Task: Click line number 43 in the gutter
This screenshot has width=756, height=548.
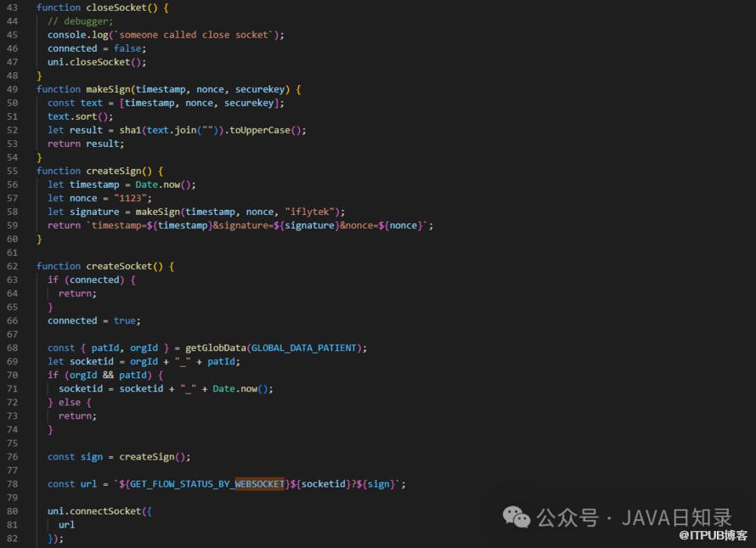Action: click(12, 8)
